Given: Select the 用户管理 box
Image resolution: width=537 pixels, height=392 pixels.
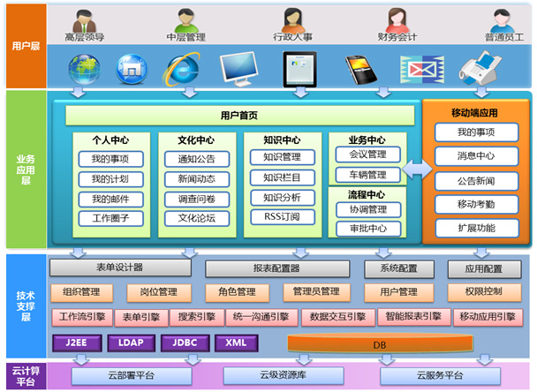Looking at the screenshot, I should coord(399,292).
